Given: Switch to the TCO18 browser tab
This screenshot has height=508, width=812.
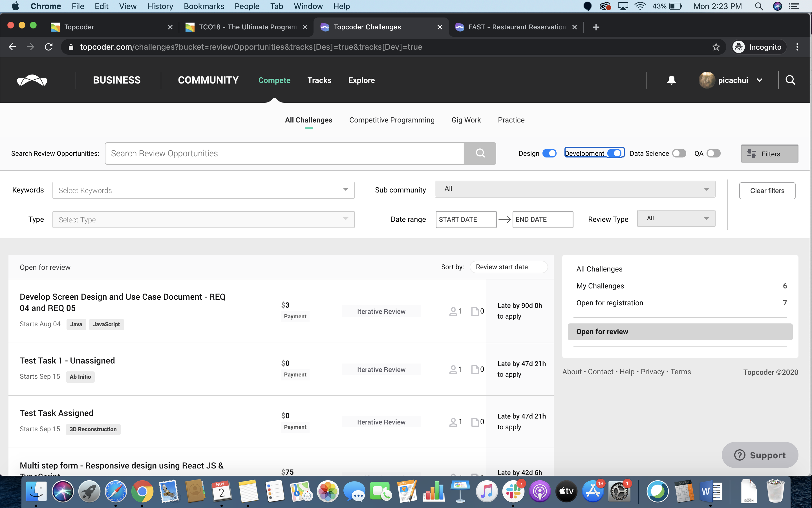Looking at the screenshot, I should (x=247, y=27).
